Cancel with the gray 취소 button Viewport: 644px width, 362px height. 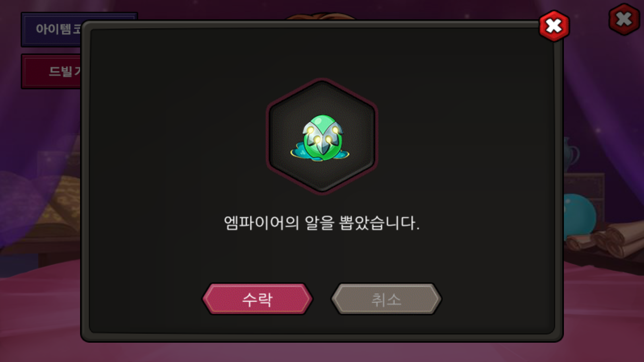(x=386, y=299)
